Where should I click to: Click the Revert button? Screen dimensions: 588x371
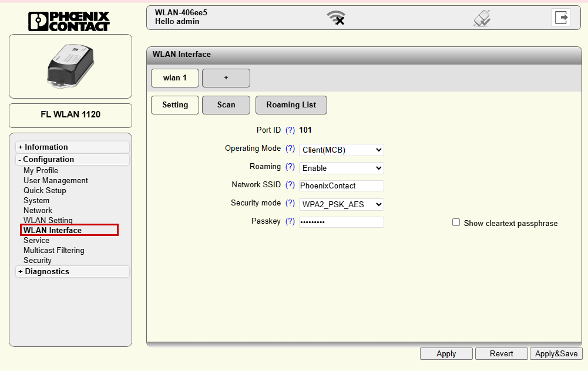pos(501,353)
